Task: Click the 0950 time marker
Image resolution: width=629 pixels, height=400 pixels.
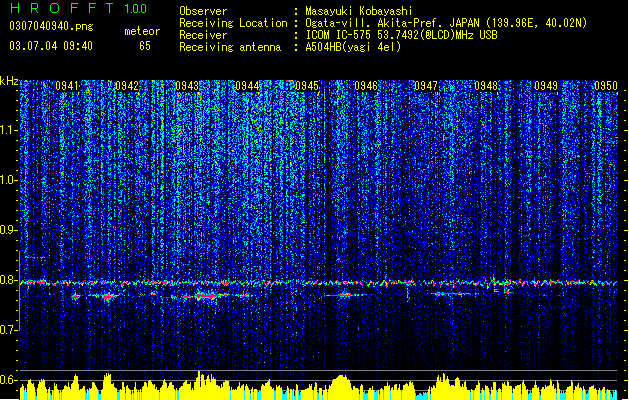Action: 606,86
